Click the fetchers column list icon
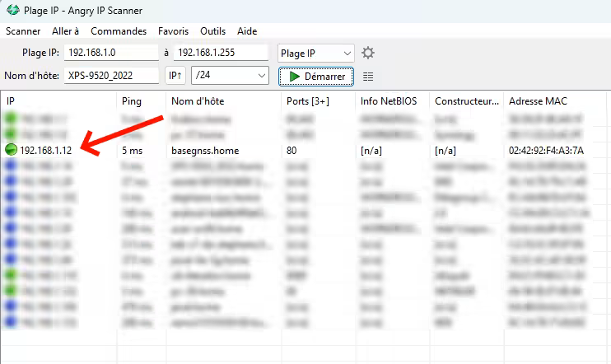The width and height of the screenshot is (611, 364). click(368, 76)
